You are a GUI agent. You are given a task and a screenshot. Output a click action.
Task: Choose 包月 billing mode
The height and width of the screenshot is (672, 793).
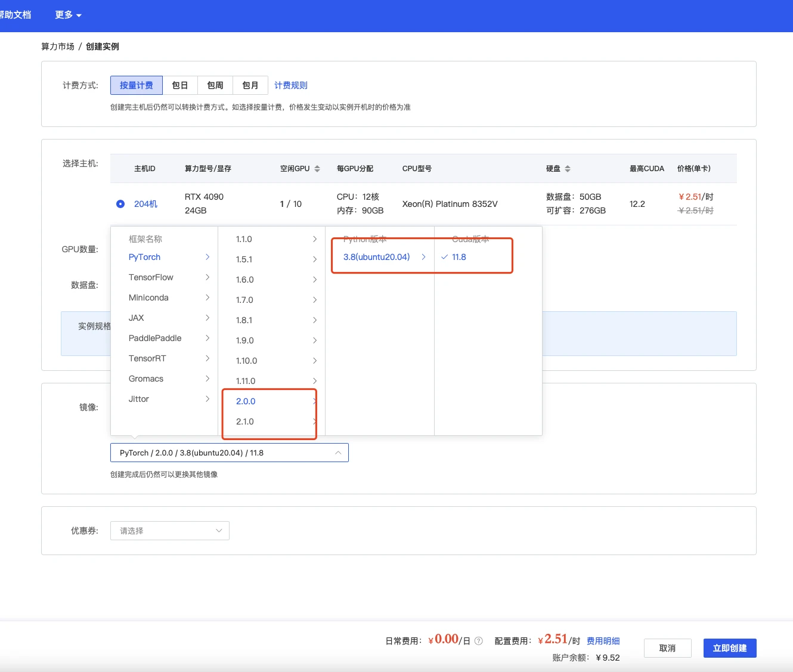point(250,85)
